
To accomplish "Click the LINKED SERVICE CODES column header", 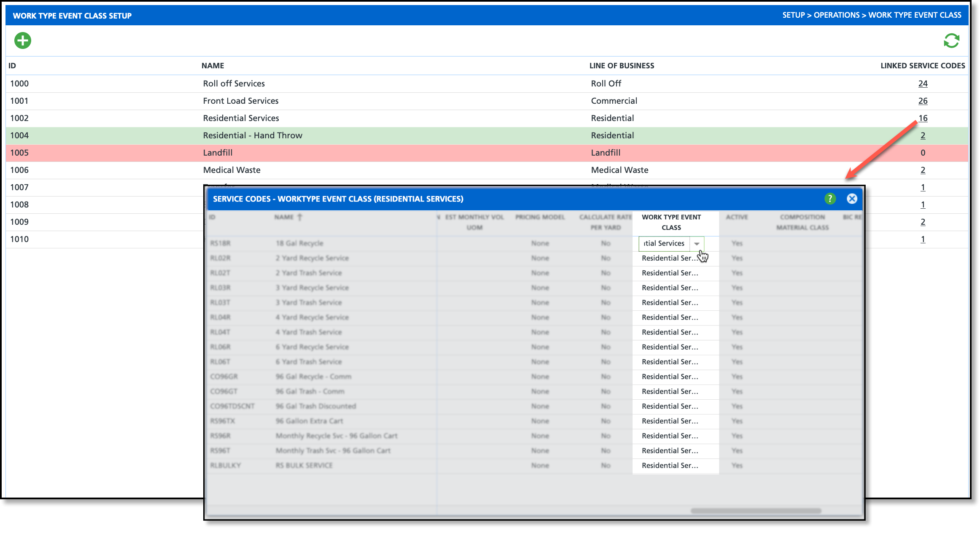I will (922, 66).
